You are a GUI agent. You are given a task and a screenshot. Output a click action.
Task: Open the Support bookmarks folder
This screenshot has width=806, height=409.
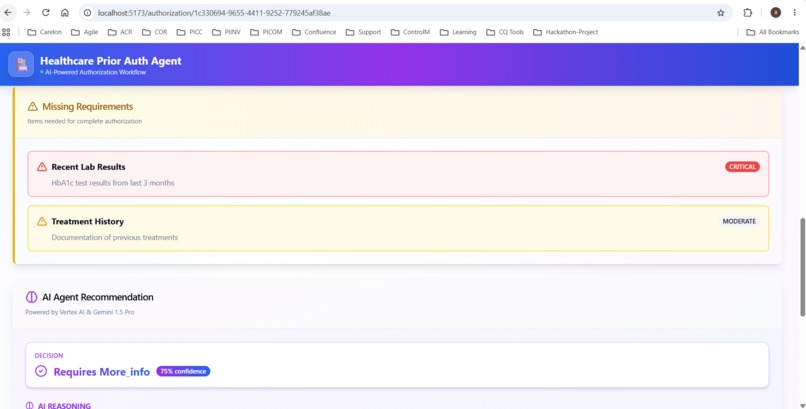(x=363, y=32)
